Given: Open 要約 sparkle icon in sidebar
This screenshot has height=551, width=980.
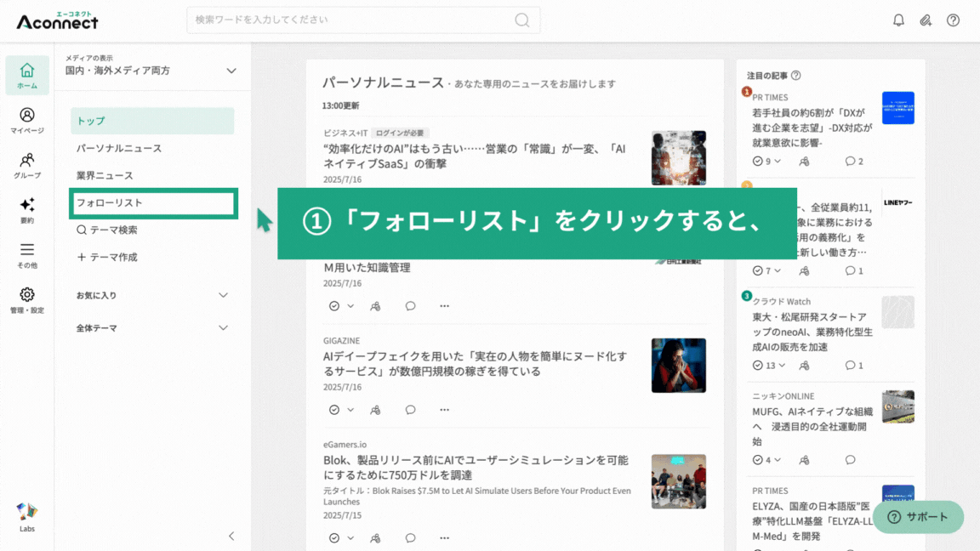Looking at the screenshot, I should point(27,211).
